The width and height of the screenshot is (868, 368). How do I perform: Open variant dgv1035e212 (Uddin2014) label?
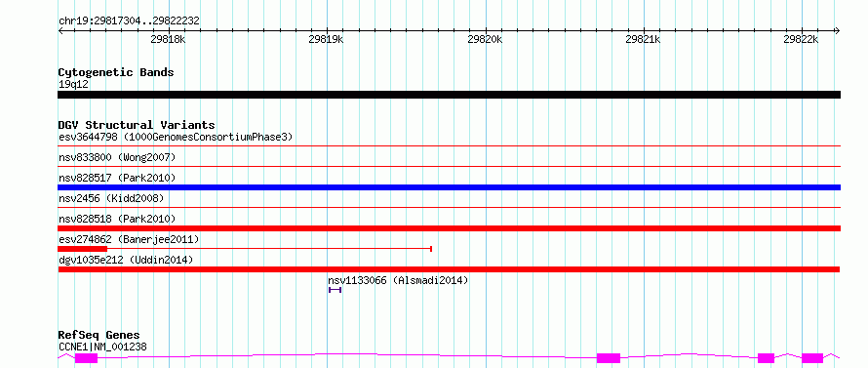tap(126, 260)
